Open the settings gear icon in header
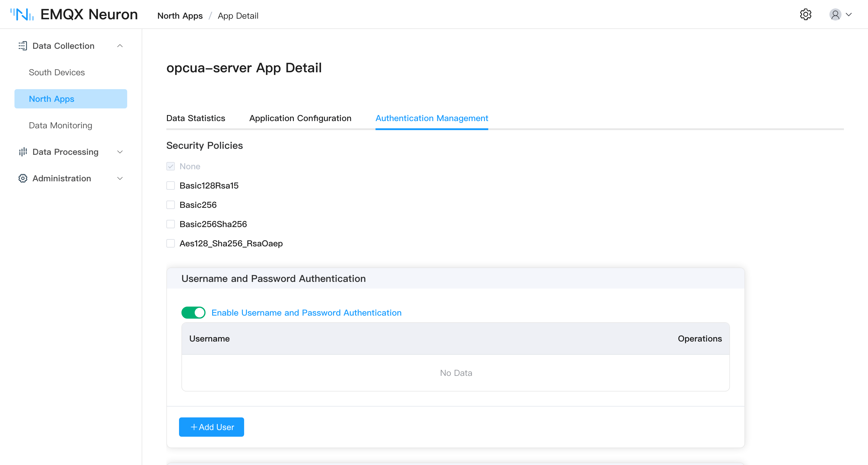This screenshot has width=868, height=465. point(806,14)
